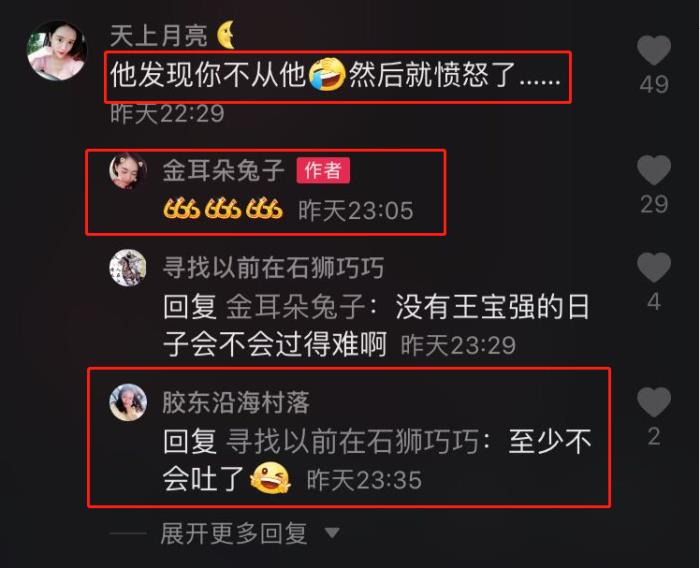
Task: Like 寻找以前在石狮巧巧's reply heart
Action: [x=654, y=267]
